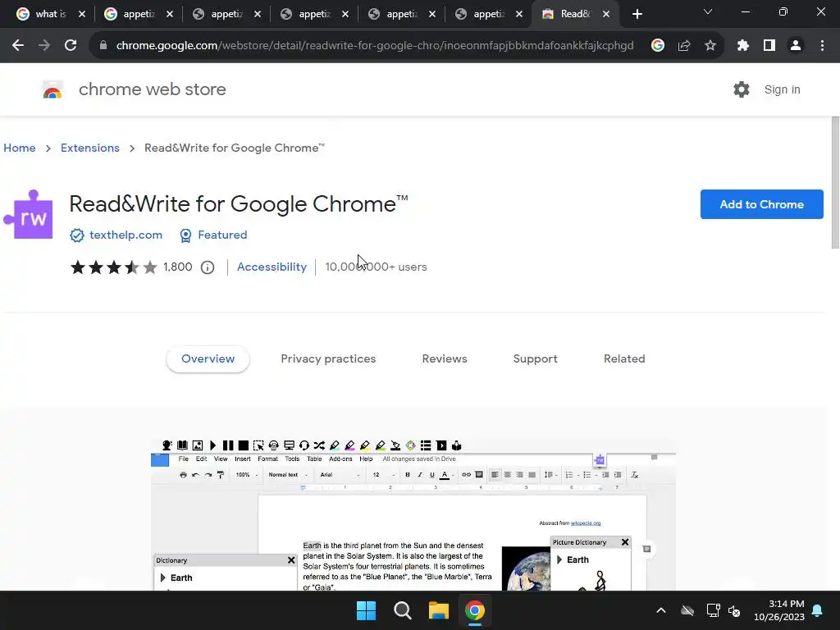
Task: Reload the current page
Action: [x=71, y=46]
